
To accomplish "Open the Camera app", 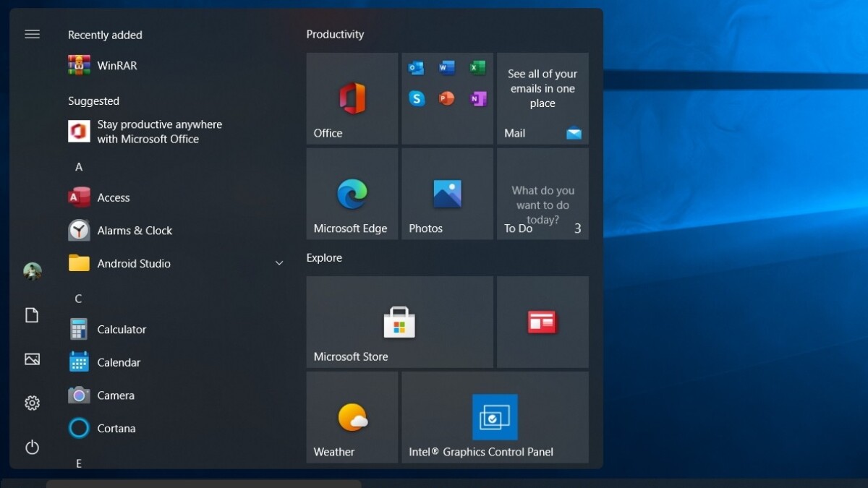I will click(x=114, y=395).
